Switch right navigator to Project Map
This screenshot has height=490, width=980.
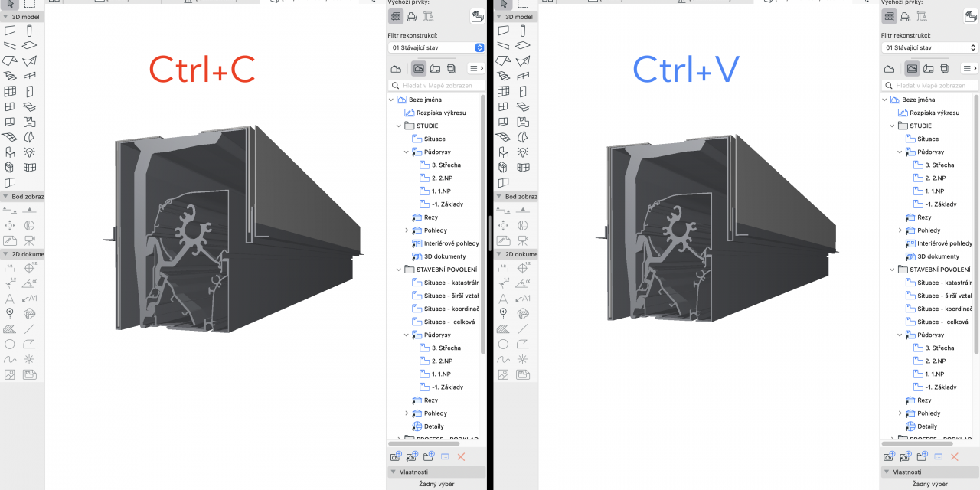890,69
